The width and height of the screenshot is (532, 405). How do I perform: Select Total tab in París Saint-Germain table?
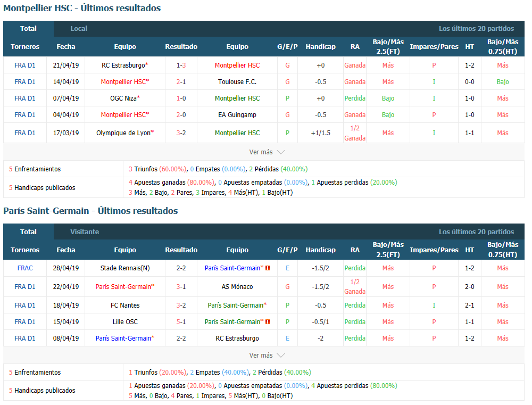tap(29, 232)
